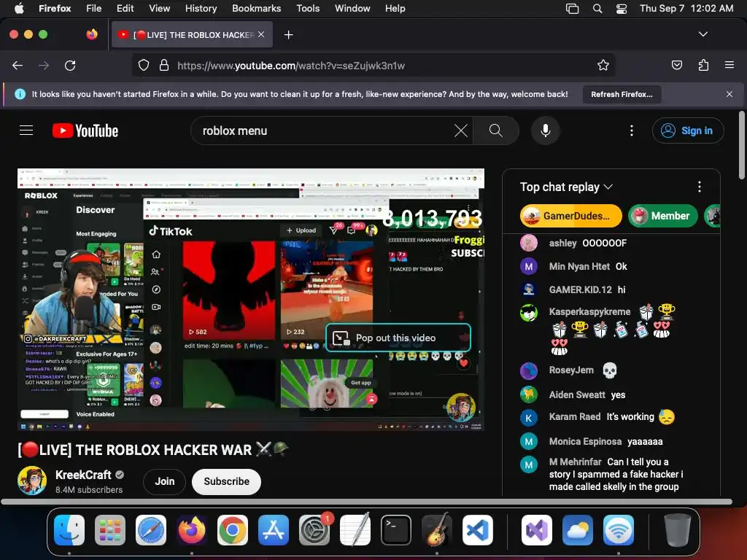
Task: Open the Bookmarks menu
Action: tap(256, 9)
